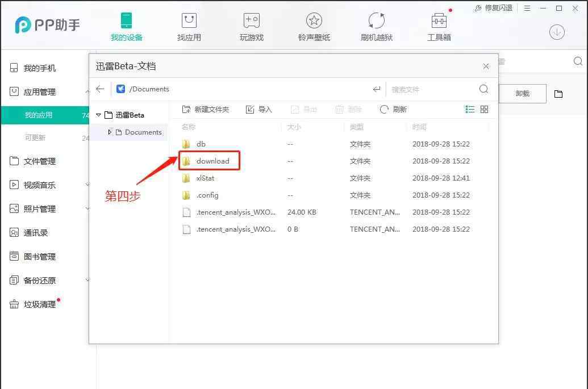Screen dimensions: 588x389
Task: Click 新建文件夹 button
Action: coord(206,110)
